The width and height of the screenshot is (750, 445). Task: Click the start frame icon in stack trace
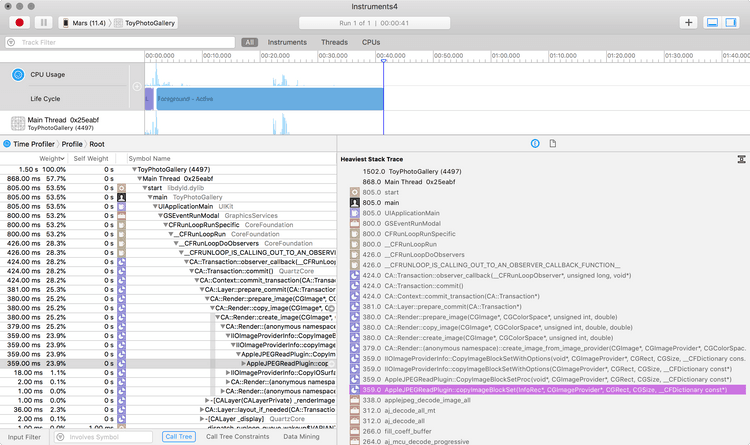coord(355,192)
